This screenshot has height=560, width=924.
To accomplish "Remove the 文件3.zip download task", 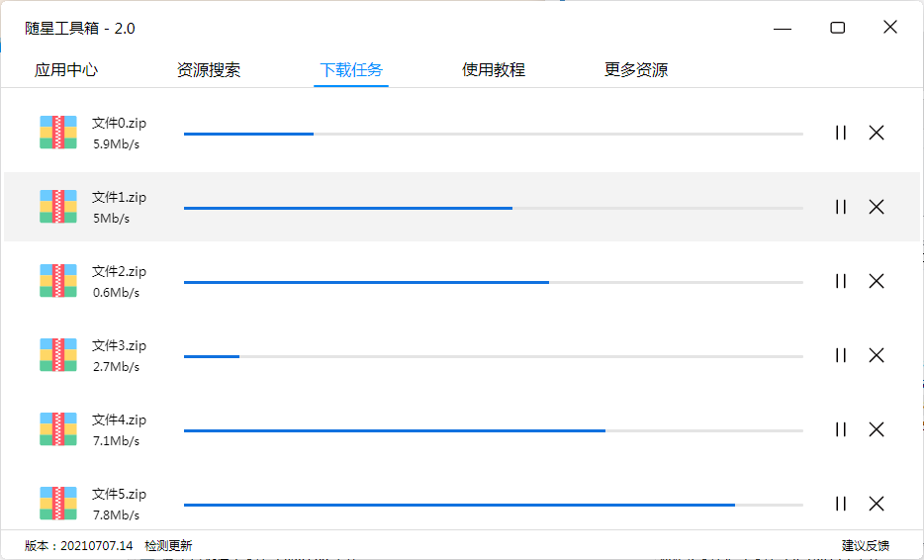I will (x=877, y=355).
